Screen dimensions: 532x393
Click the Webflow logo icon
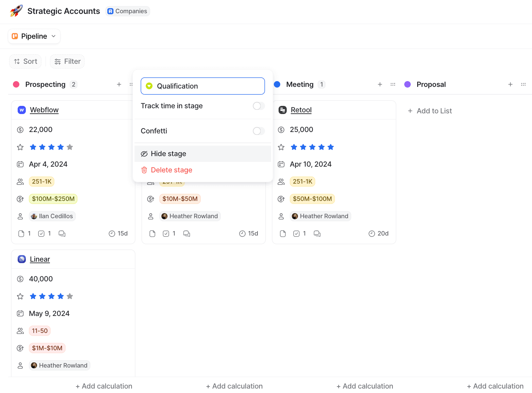point(22,110)
